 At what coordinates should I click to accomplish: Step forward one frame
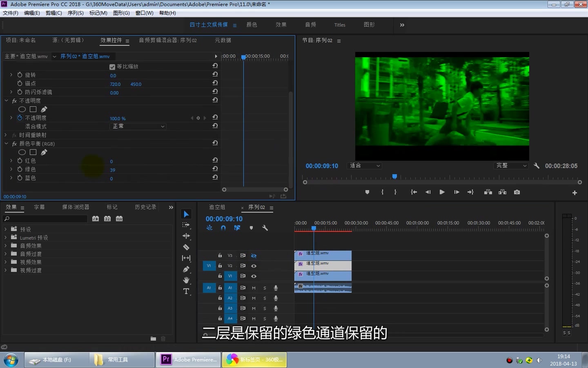point(457,192)
